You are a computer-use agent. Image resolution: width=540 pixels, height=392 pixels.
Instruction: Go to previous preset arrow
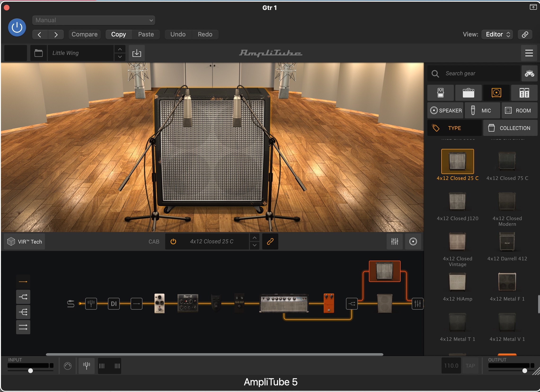pos(40,35)
